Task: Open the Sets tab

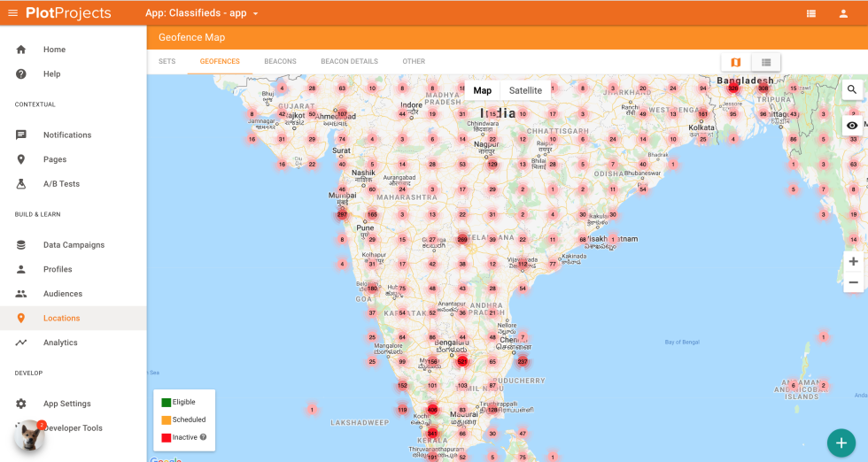Action: click(x=167, y=62)
